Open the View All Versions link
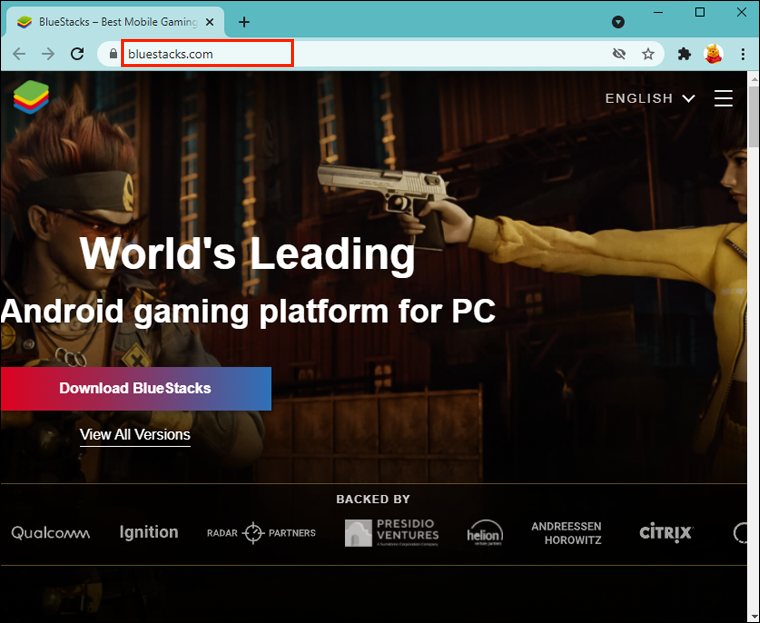Viewport: 760px width, 623px height. (135, 434)
